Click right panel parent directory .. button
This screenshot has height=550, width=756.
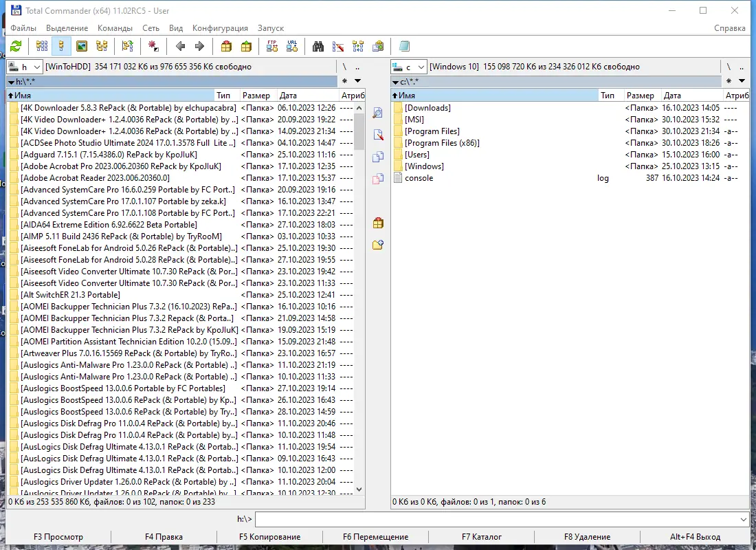pyautogui.click(x=742, y=67)
